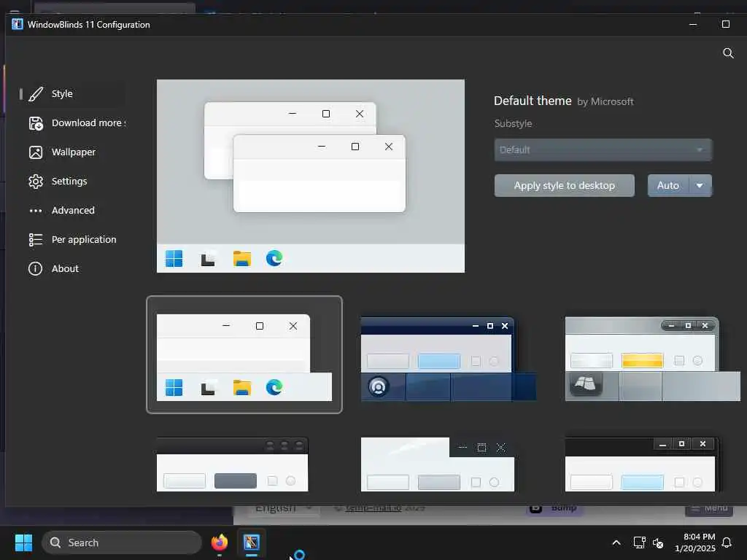Screen dimensions: 747x560
Task: Select the silver style with yellow button
Action: point(652,359)
